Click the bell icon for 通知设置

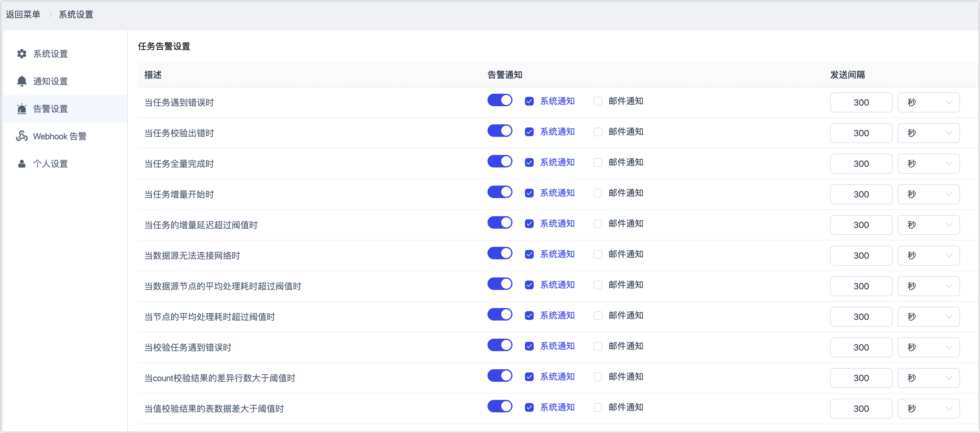(22, 81)
